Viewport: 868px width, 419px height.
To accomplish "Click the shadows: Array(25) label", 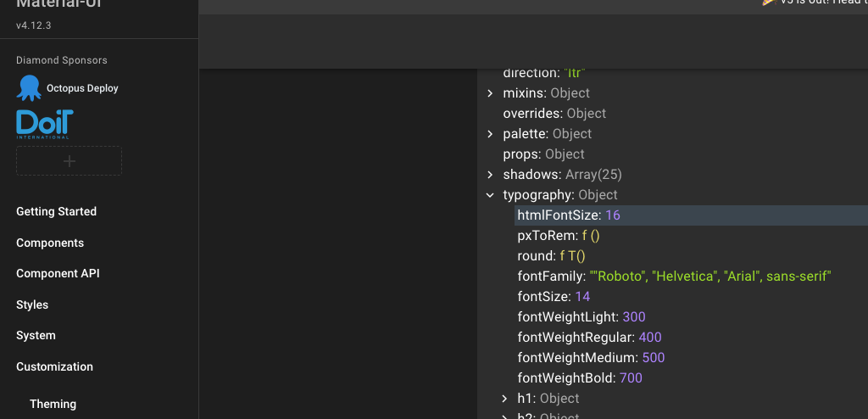I will click(x=563, y=175).
